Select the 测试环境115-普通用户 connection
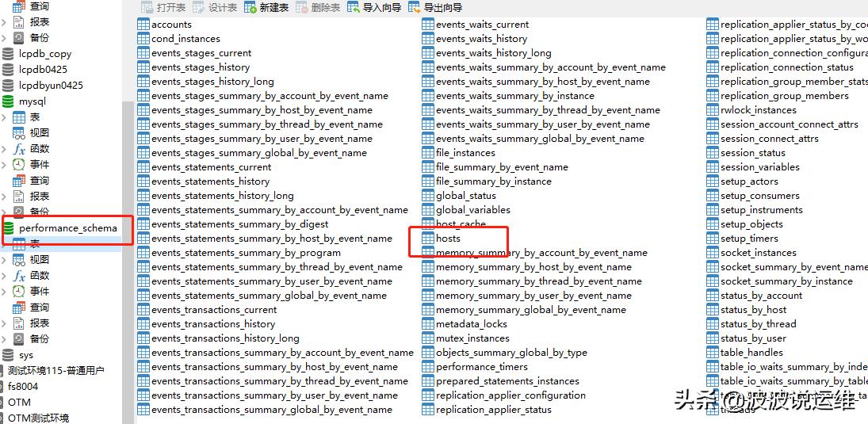Viewport: 868px width, 424px height. (56, 371)
